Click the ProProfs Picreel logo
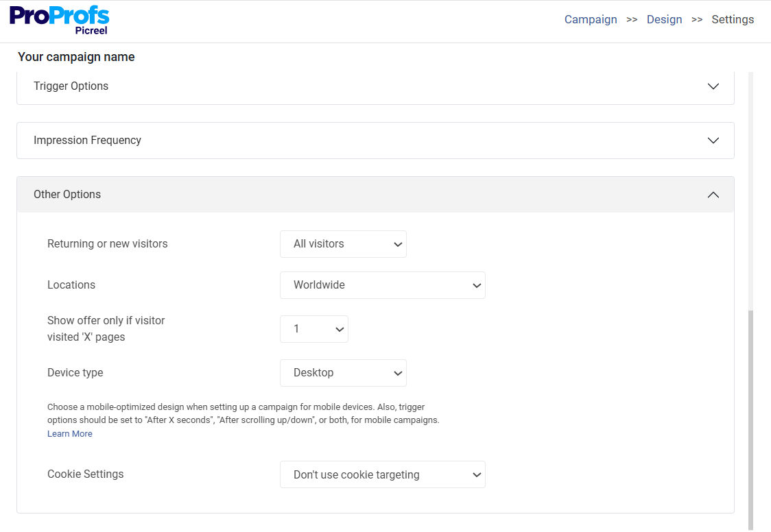This screenshot has width=771, height=532. point(59,20)
